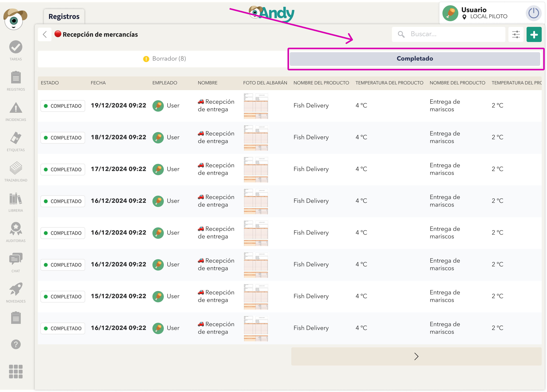Open the Libreria books icon
Image resolution: width=547 pixels, height=392 pixels.
[x=16, y=199]
